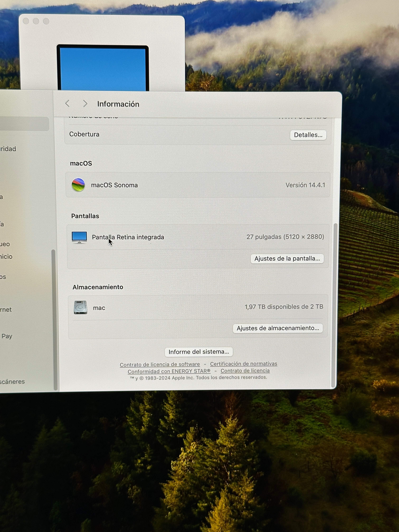
Task: Select the sidebar item ending in "nicio"
Action: (x=6, y=256)
